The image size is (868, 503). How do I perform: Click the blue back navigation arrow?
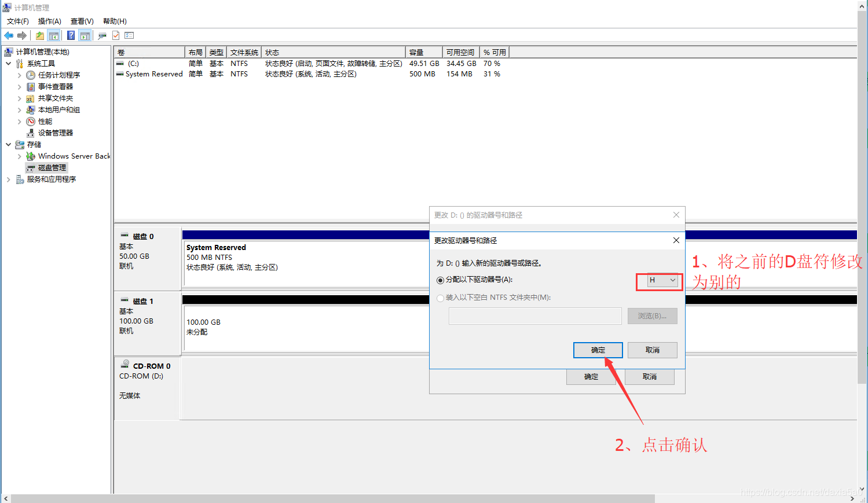(x=8, y=35)
